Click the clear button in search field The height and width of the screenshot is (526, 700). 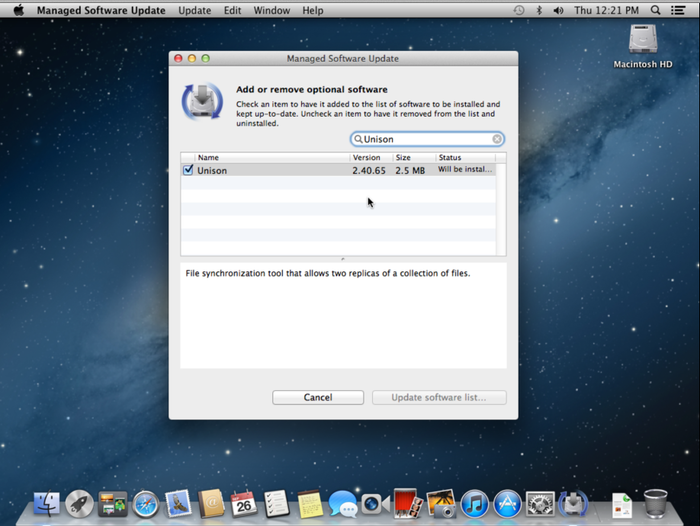497,139
